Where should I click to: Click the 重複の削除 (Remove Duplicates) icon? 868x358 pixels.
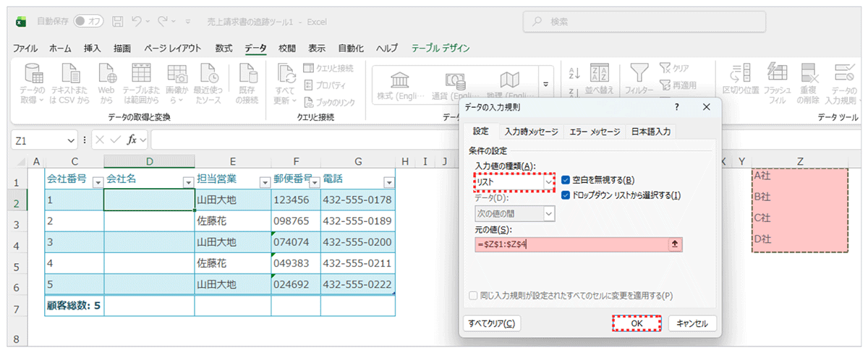808,72
